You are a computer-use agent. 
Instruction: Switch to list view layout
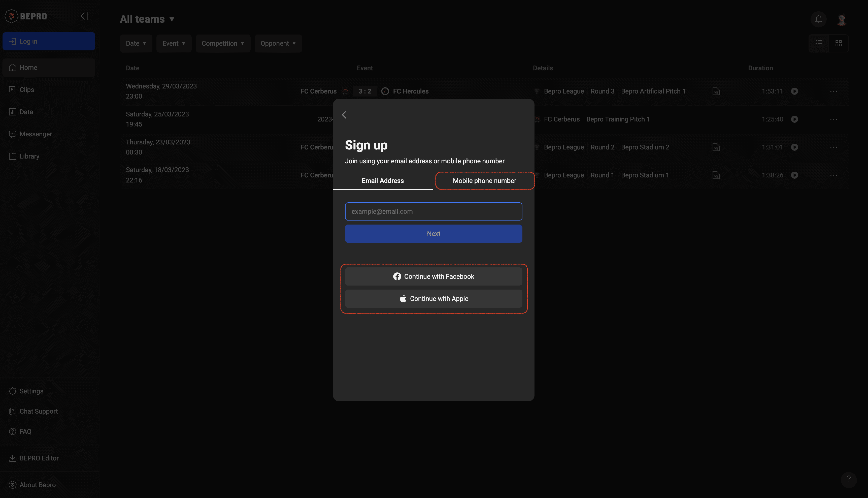click(x=818, y=43)
